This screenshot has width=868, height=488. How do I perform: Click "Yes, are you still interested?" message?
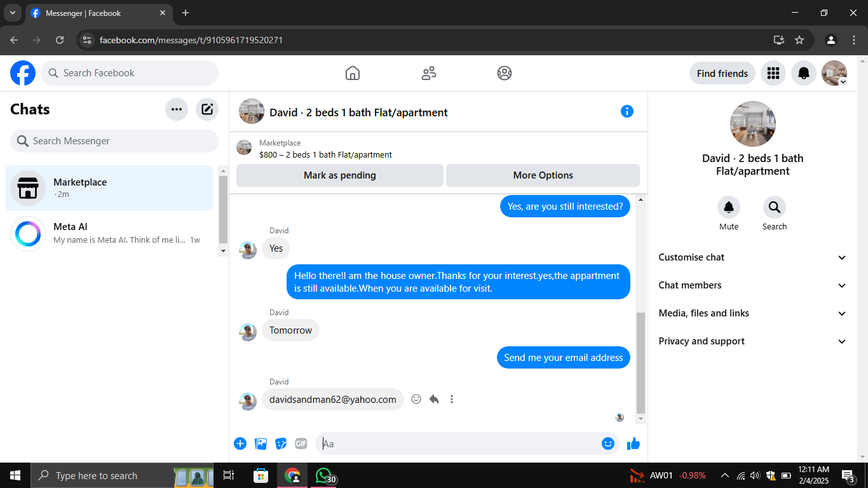[x=566, y=207]
